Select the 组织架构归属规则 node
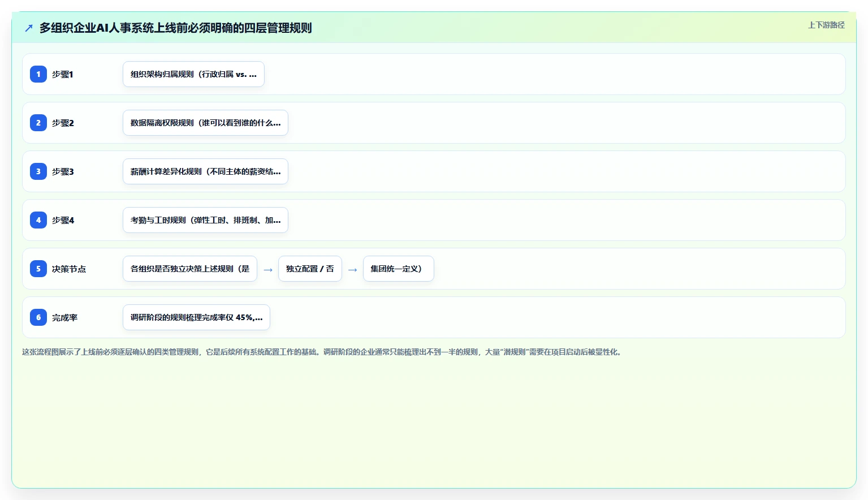 coord(193,74)
